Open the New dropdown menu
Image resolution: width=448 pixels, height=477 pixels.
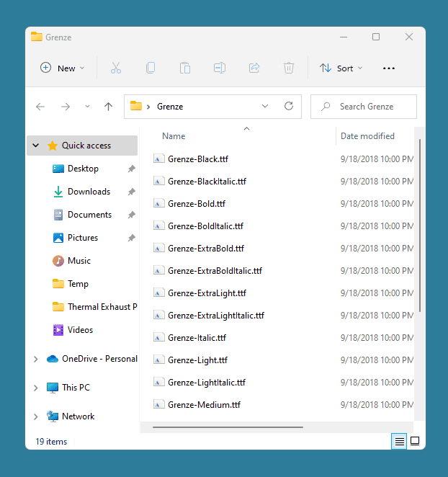[x=63, y=68]
